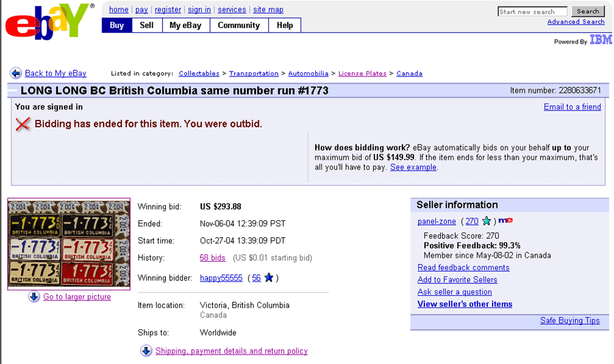
Task: Go Back to My eBay
Action: [56, 73]
